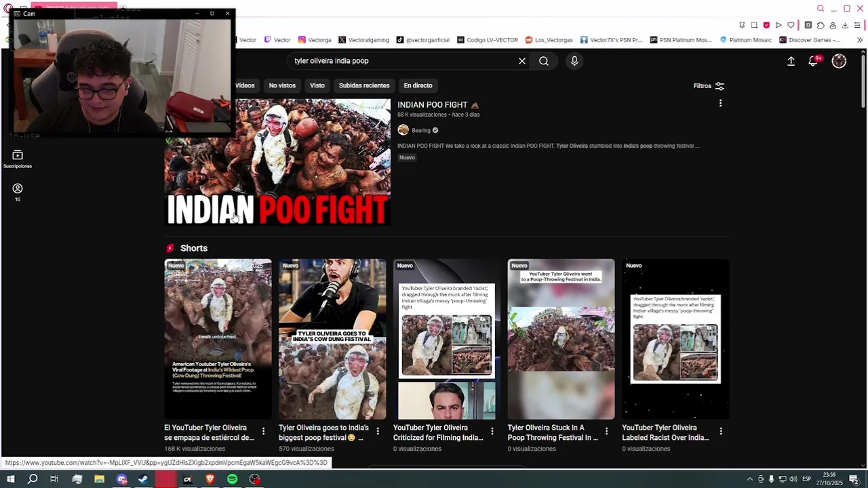The width and height of the screenshot is (868, 488).
Task: Show more bookmarks chevron
Action: [x=860, y=40]
